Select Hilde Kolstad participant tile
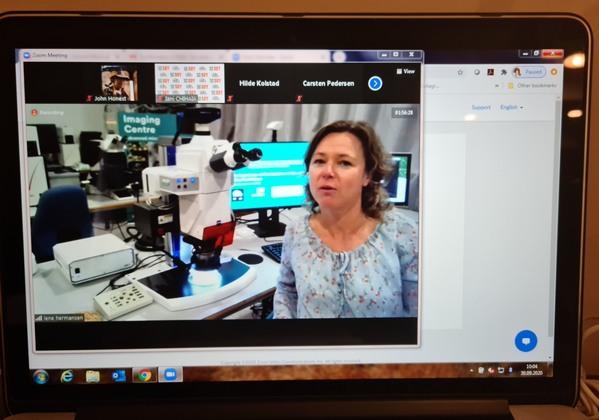The height and width of the screenshot is (420, 599). point(259,83)
